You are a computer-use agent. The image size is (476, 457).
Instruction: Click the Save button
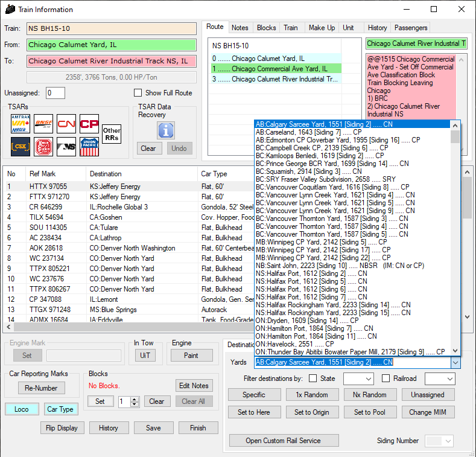[154, 428]
